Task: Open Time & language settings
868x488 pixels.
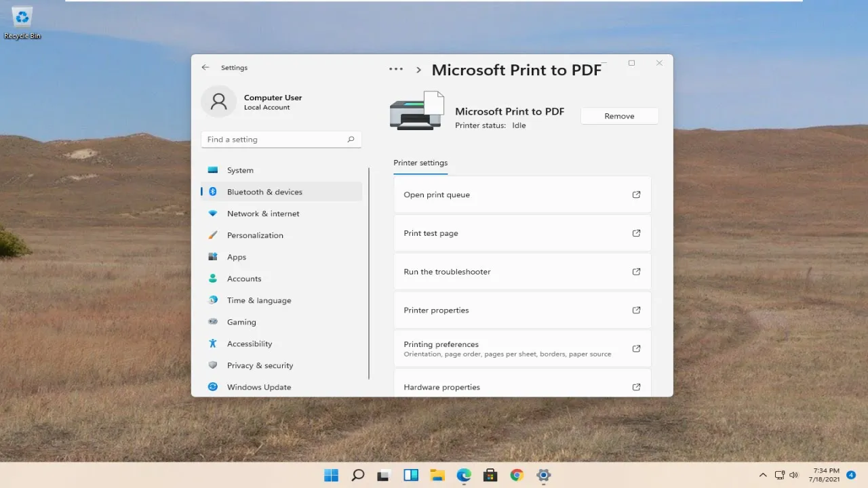Action: pos(281,300)
